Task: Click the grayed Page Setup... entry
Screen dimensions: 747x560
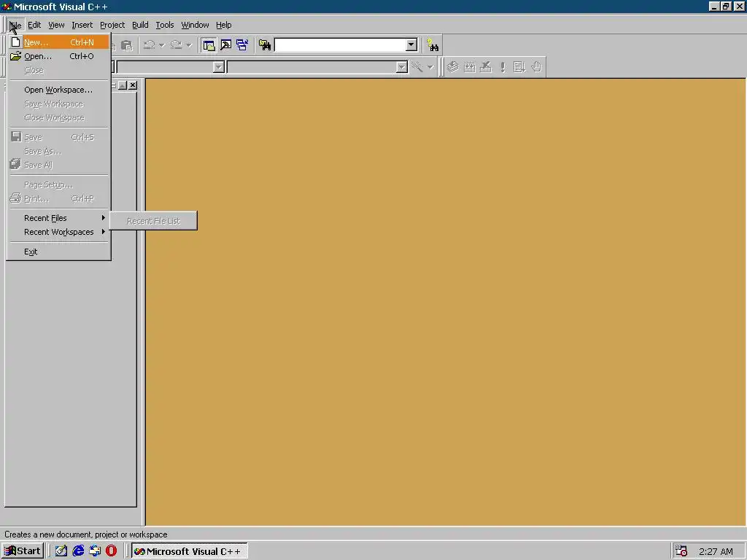Action: pos(58,184)
